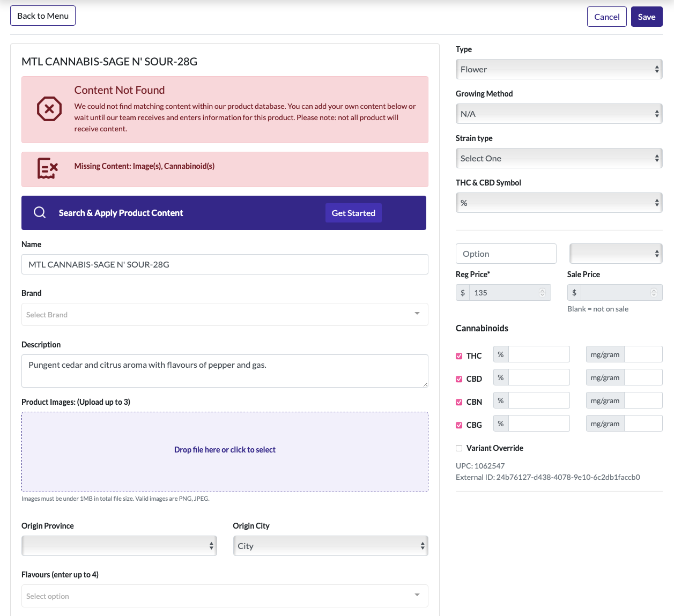Open the THC & CBD Symbol dropdown
The width and height of the screenshot is (674, 616).
pos(559,203)
